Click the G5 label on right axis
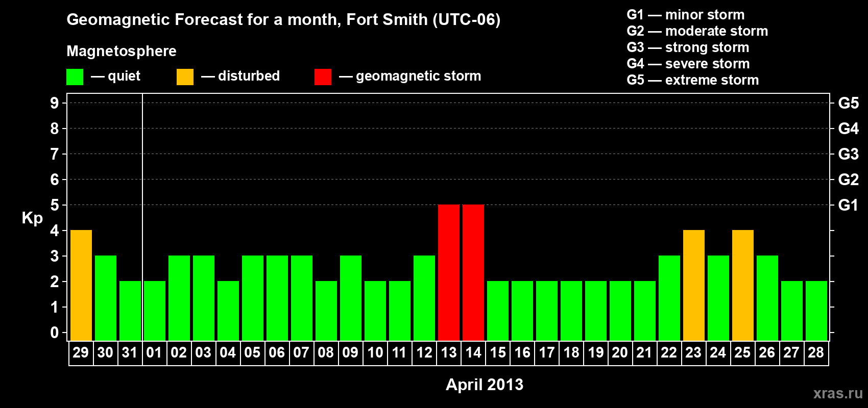Viewport: 868px width, 408px height. 849,103
